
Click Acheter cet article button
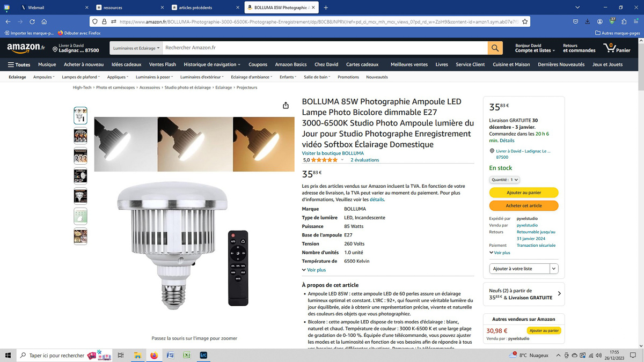click(524, 205)
